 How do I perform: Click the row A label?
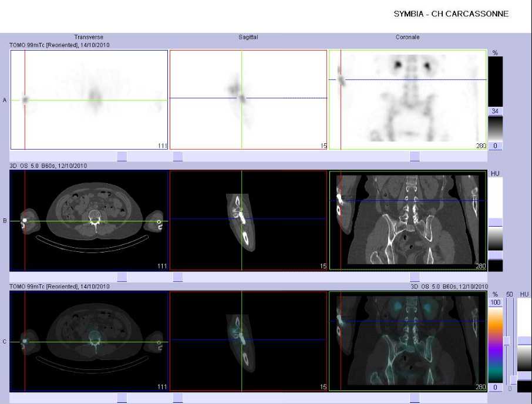coord(5,100)
